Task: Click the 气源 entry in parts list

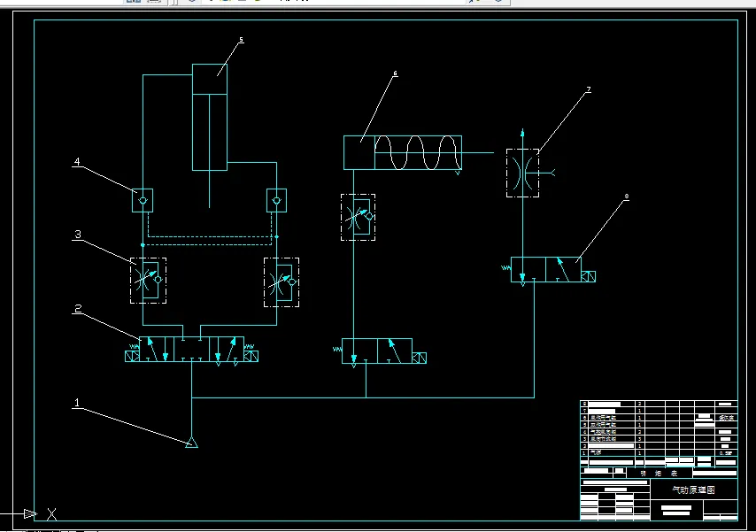Action: [596, 453]
